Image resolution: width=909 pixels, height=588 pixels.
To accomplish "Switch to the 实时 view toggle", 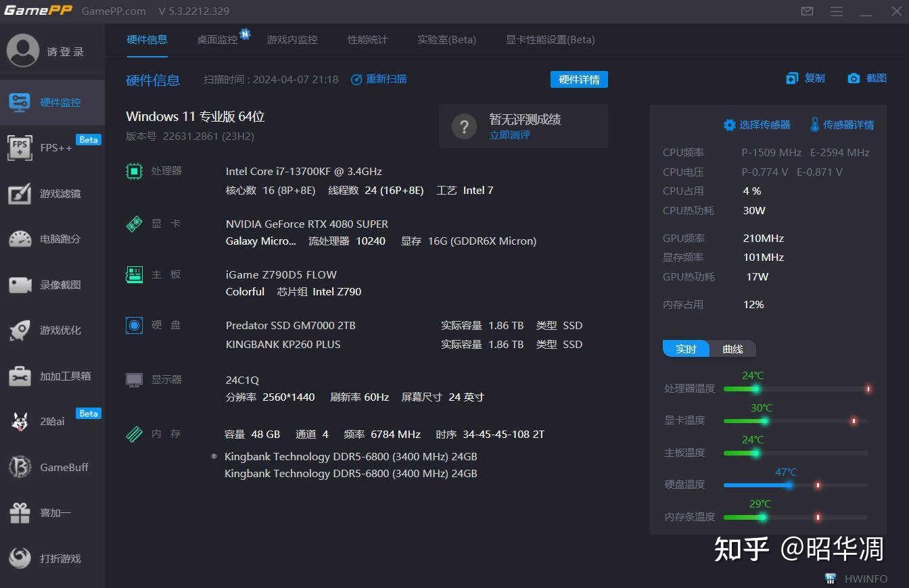I will pos(686,349).
